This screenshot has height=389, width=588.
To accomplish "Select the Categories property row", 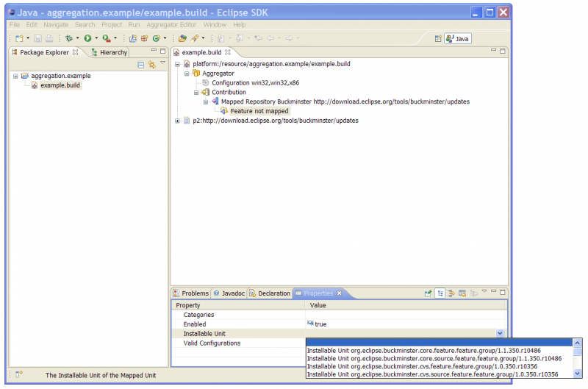I will click(340, 315).
